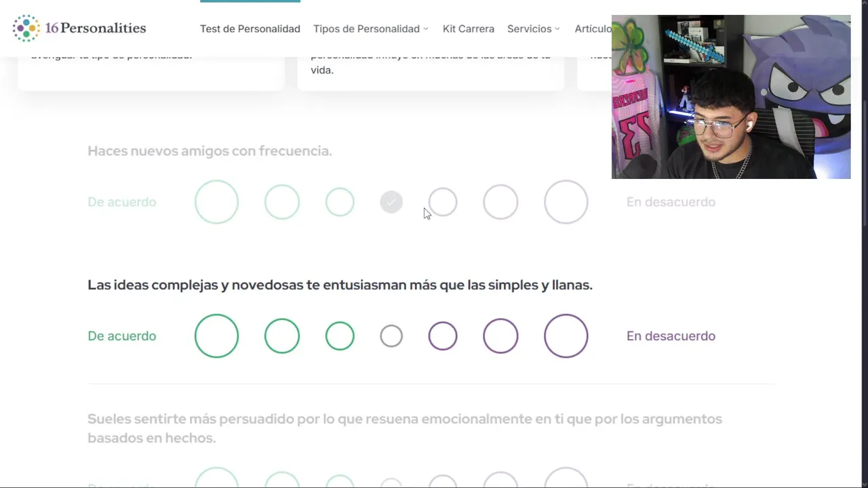Open the Artículos menu item
This screenshot has width=868, height=488.
(593, 28)
